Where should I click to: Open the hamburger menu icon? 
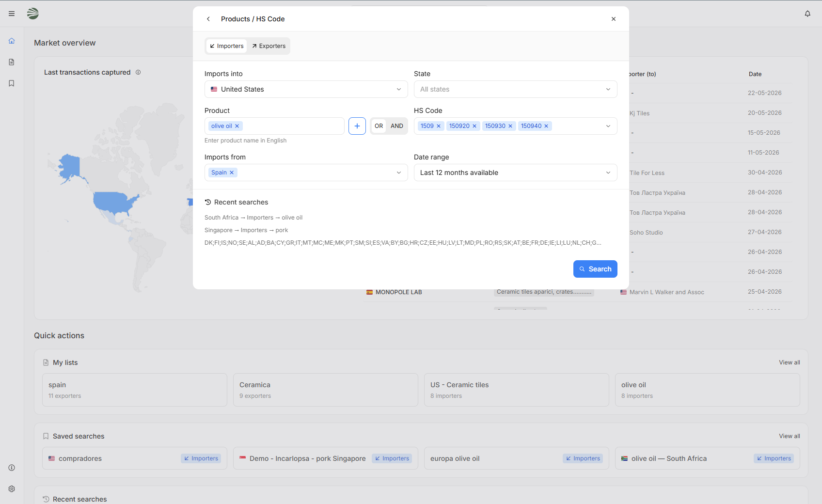(x=12, y=14)
